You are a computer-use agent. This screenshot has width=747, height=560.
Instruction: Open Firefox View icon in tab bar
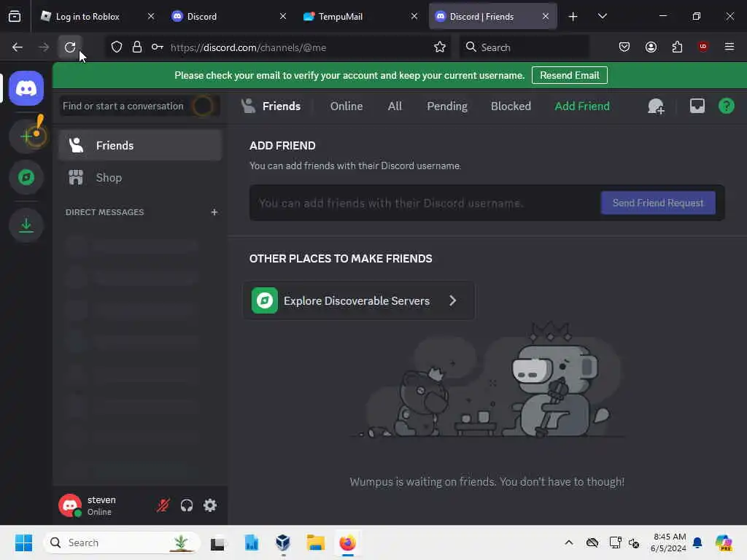click(15, 16)
